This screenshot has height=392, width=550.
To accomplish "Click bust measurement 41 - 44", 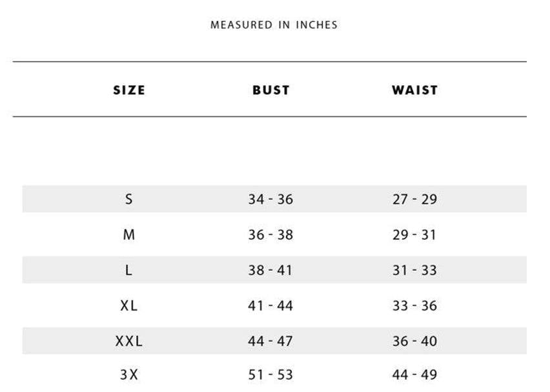I will pyautogui.click(x=270, y=306).
